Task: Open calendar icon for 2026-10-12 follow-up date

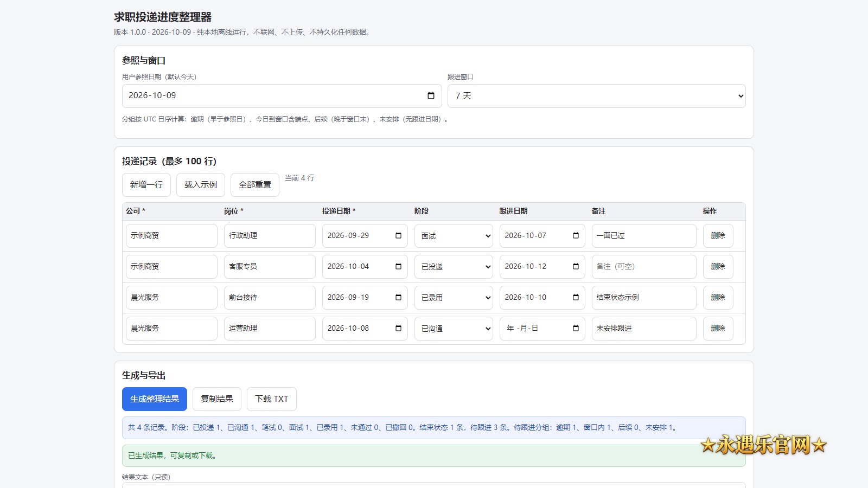Action: pos(576,267)
